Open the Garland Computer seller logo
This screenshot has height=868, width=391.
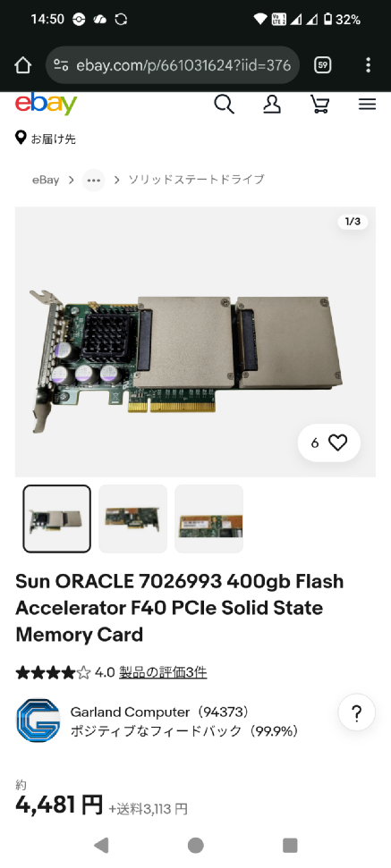point(38,721)
